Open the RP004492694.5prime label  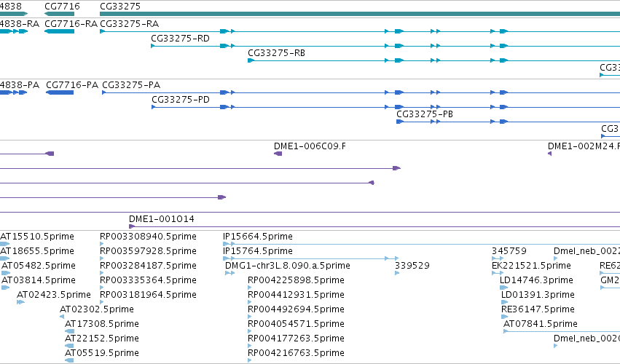(x=297, y=309)
